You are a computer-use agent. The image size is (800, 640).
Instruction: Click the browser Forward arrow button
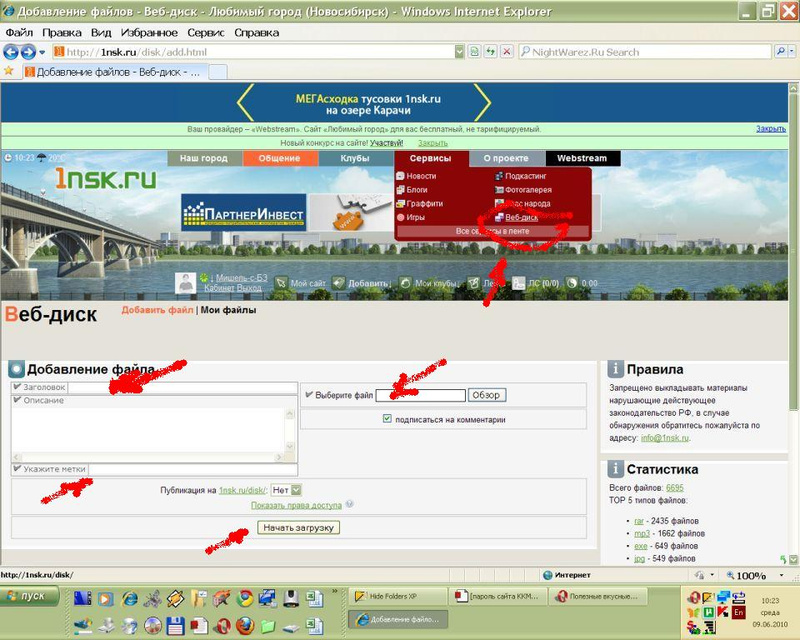click(x=28, y=52)
